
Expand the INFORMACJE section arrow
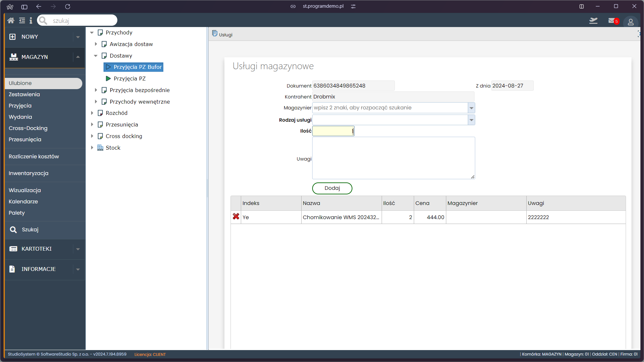(78, 269)
